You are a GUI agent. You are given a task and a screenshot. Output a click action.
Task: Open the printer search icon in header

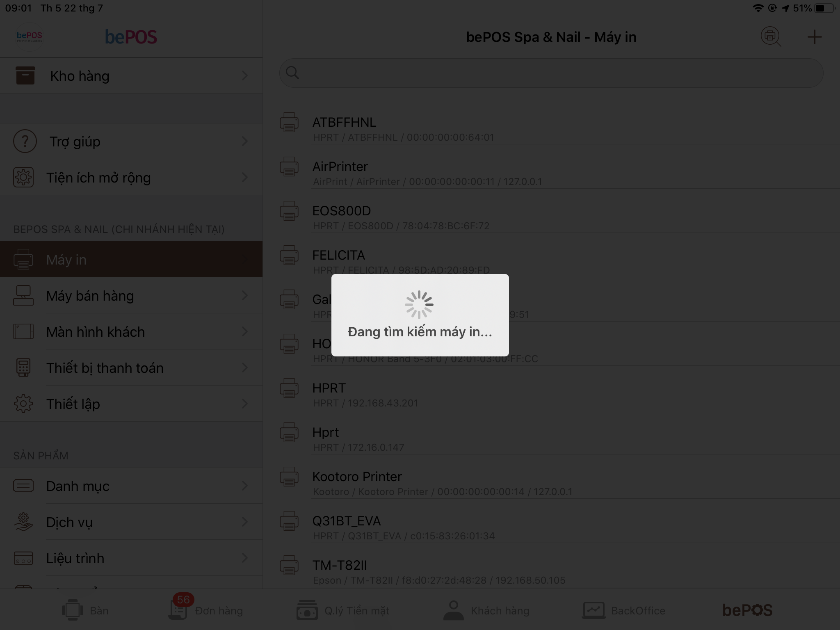[771, 37]
